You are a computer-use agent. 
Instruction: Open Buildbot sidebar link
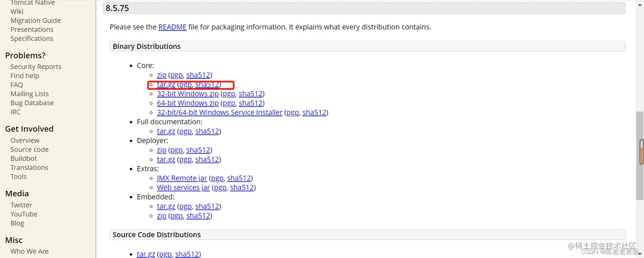point(24,158)
